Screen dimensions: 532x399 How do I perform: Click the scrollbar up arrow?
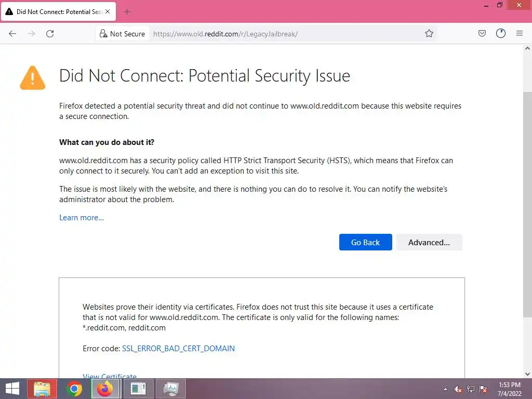click(x=527, y=48)
